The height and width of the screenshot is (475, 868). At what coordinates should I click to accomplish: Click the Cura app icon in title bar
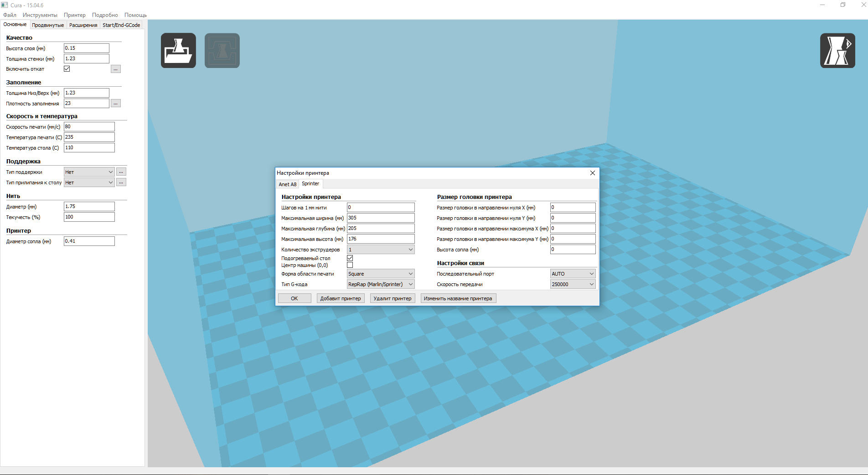[5, 5]
